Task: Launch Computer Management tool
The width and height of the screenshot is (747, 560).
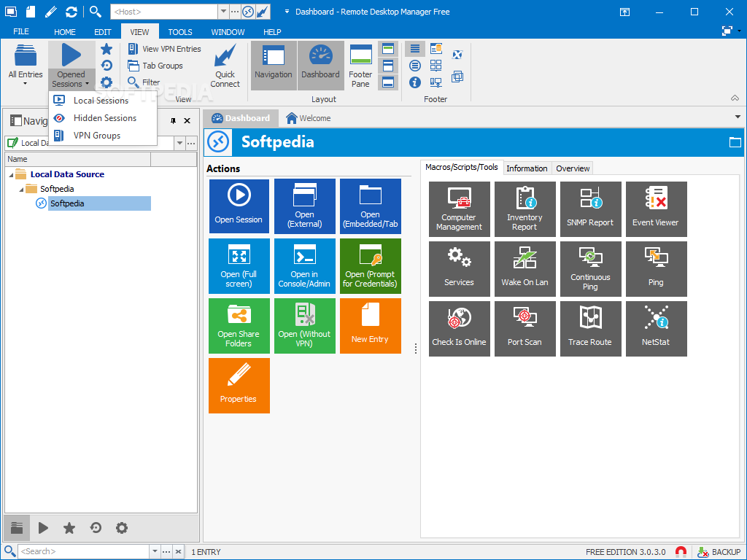Action: (460, 209)
